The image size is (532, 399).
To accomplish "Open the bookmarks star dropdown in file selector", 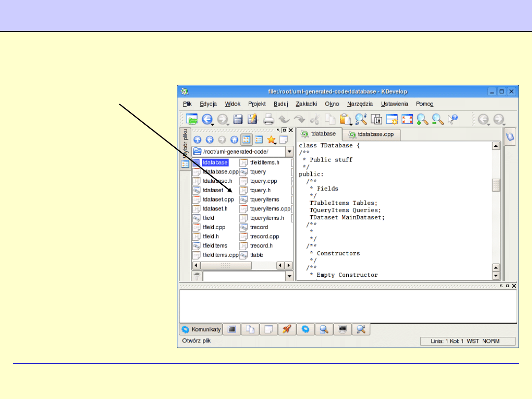I will 271,139.
